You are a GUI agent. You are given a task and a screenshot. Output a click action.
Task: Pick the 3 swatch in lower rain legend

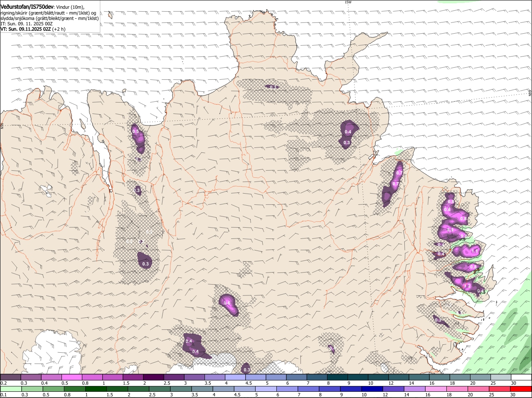click(180, 389)
